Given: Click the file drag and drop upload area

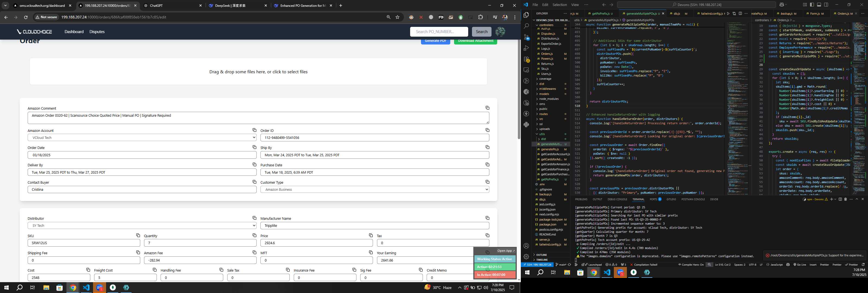Looking at the screenshot, I should point(259,71).
